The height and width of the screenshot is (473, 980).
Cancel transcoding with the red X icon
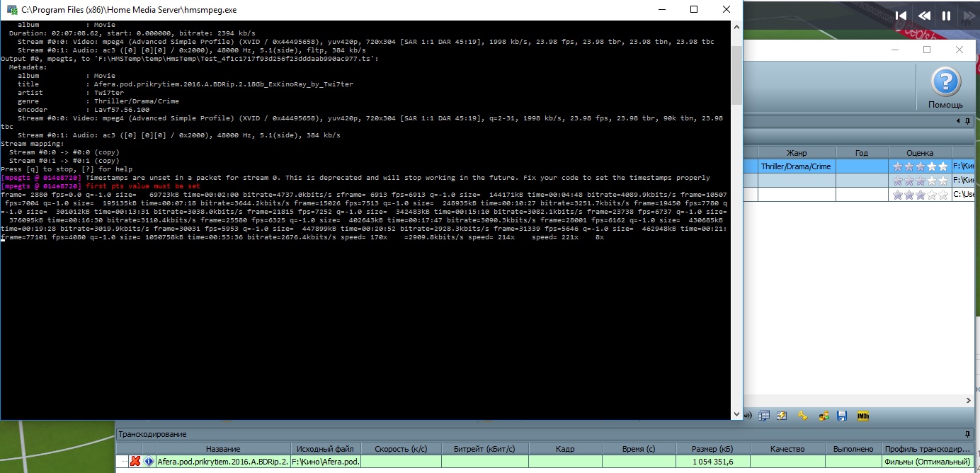coord(135,462)
